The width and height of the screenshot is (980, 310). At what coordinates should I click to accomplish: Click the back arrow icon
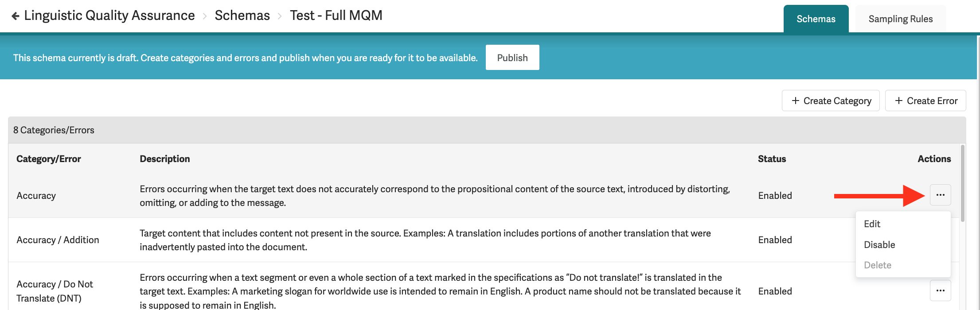point(16,16)
